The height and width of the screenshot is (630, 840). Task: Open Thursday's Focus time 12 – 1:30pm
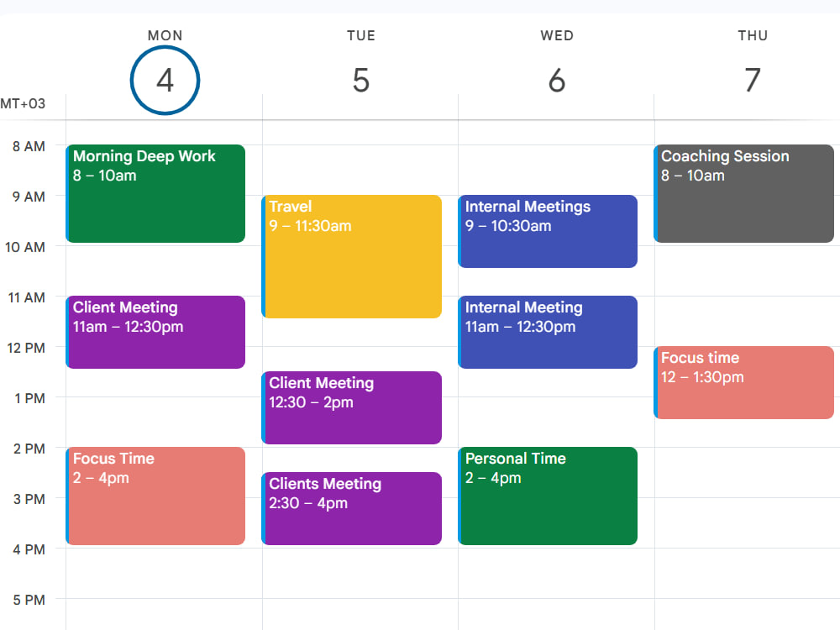click(743, 382)
